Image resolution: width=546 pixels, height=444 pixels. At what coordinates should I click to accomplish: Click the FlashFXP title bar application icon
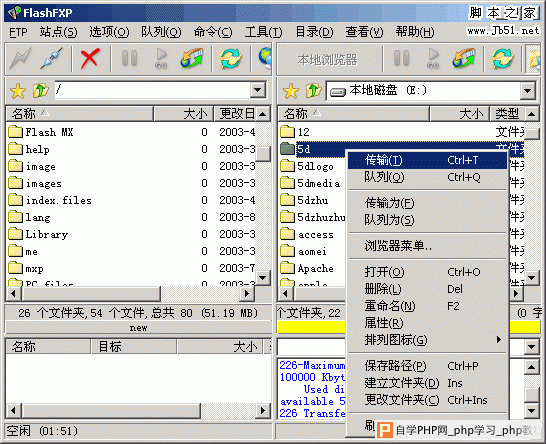click(14, 13)
